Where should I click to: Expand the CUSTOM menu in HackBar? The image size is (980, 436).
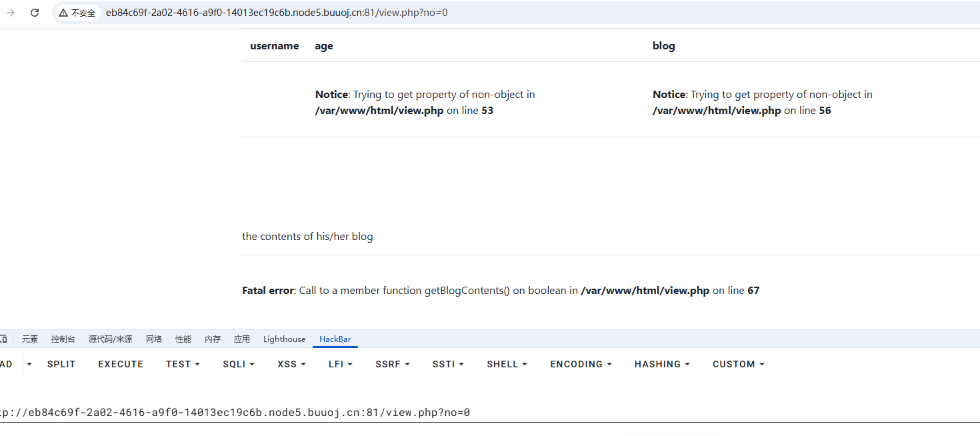(738, 364)
